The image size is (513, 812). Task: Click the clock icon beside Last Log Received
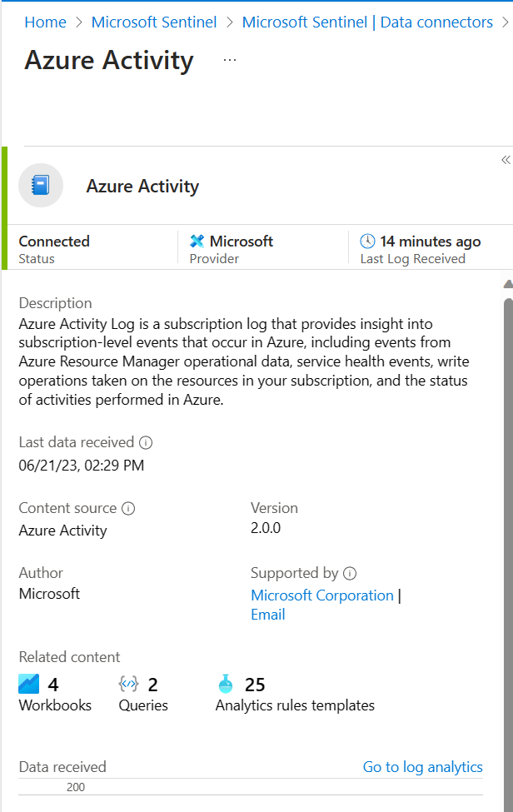coord(368,242)
